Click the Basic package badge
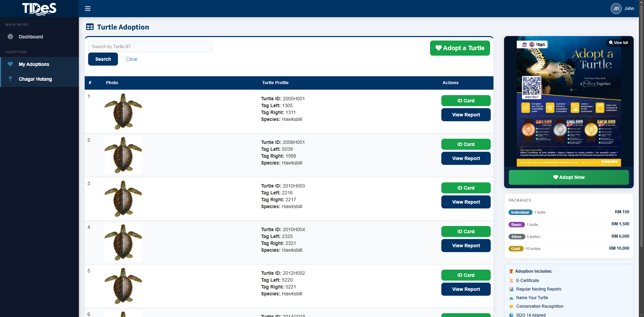 pos(516,225)
